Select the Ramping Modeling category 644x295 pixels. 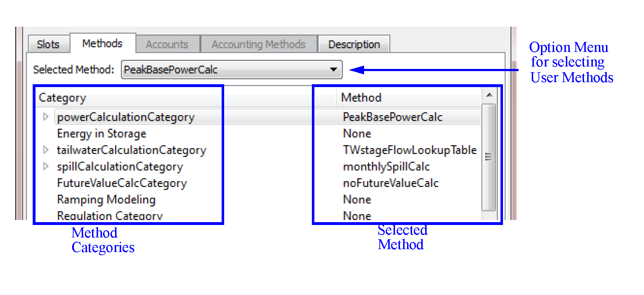tap(106, 199)
